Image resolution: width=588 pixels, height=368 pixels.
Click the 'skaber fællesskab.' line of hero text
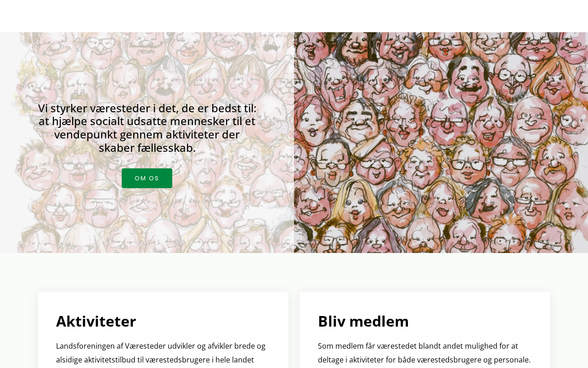pos(147,148)
